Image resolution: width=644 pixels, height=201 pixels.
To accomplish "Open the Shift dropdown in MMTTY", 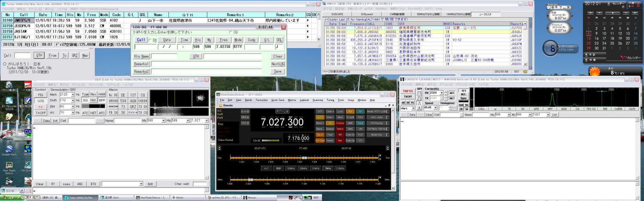I will [73, 100].
